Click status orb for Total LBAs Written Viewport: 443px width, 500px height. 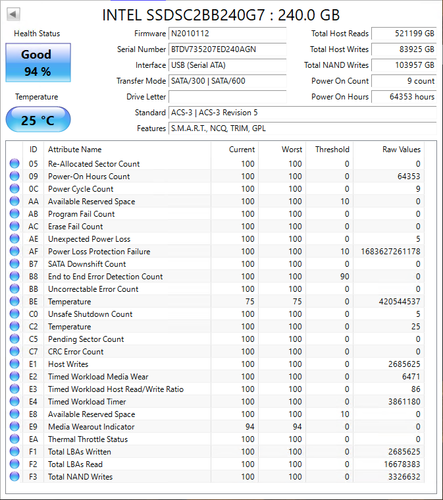tap(14, 451)
